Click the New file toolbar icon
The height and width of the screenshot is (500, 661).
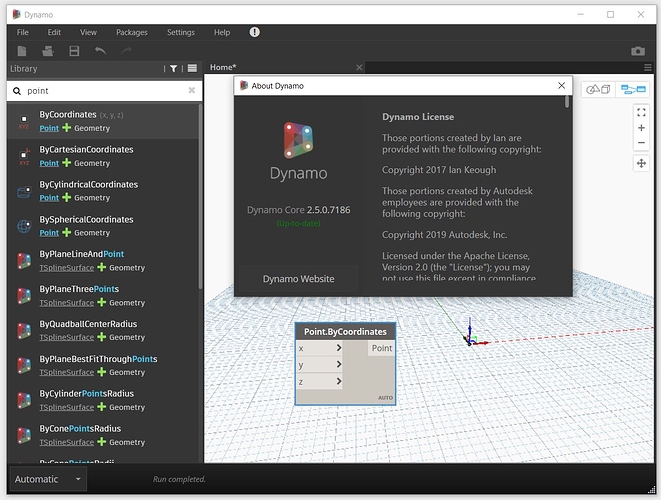pos(22,51)
